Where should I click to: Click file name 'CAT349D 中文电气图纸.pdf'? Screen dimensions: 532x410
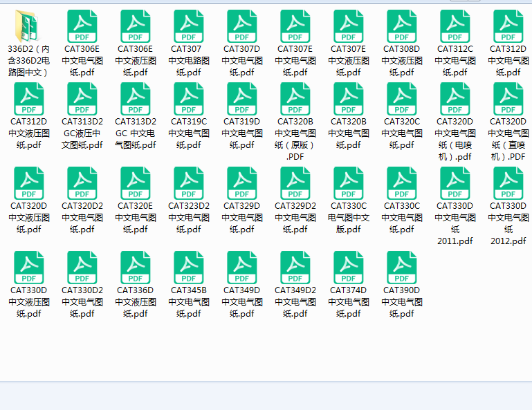pyautogui.click(x=242, y=302)
